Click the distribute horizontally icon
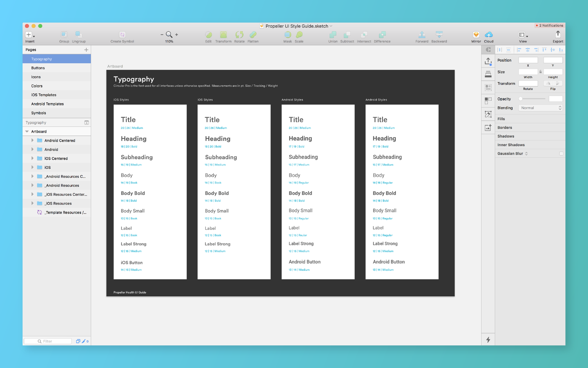The height and width of the screenshot is (368, 588). tap(500, 50)
